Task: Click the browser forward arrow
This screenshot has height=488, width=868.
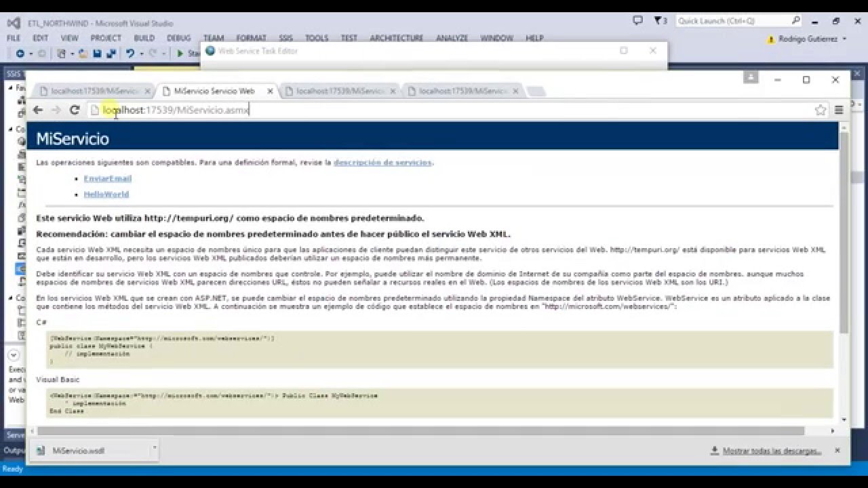Action: tap(56, 110)
